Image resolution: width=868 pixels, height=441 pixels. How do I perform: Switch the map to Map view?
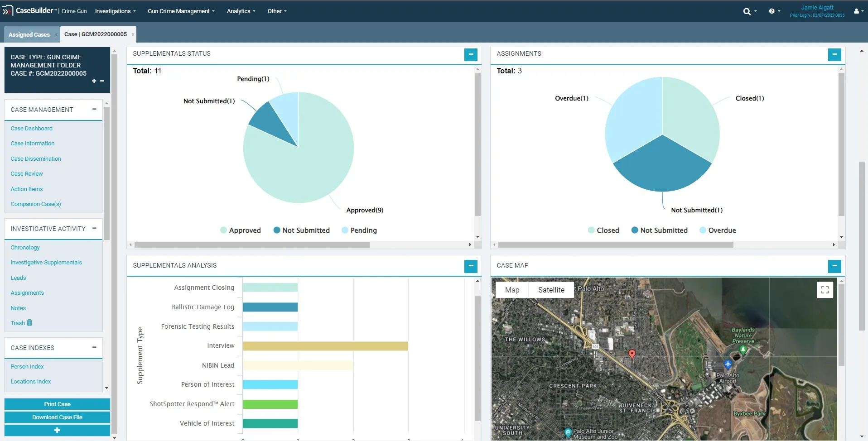(x=512, y=290)
